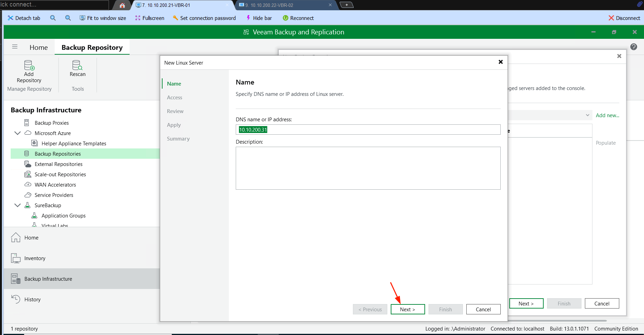Click Cancel in the background repository wizard
Viewport: 644px width, 335px height.
tap(602, 303)
